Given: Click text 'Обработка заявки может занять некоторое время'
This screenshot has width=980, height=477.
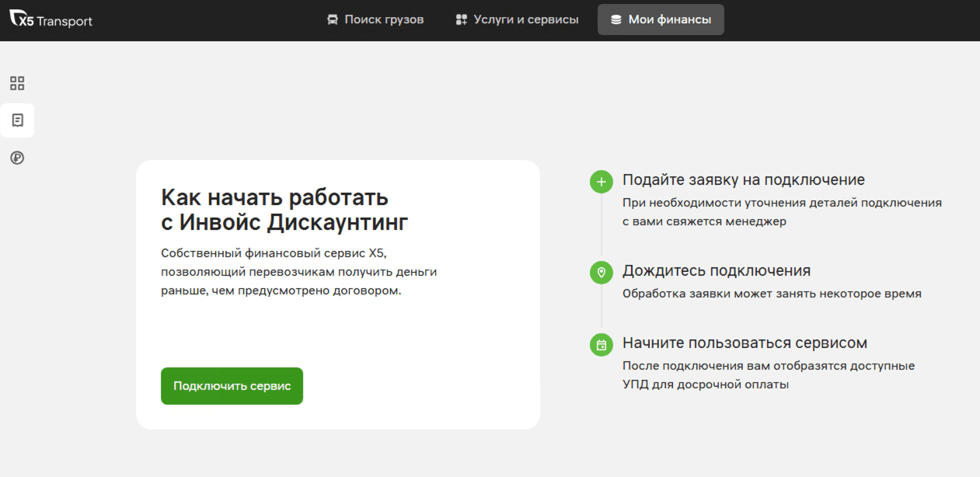Looking at the screenshot, I should click(x=772, y=294).
